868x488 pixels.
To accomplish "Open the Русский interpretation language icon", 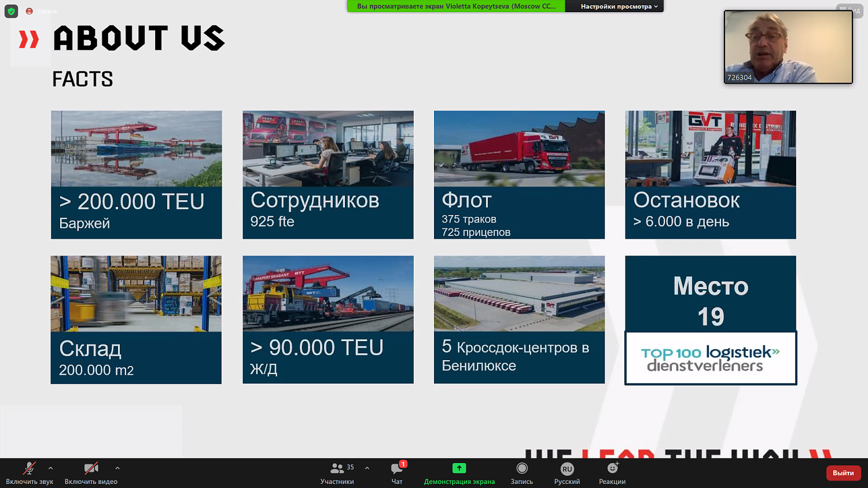I will [567, 469].
